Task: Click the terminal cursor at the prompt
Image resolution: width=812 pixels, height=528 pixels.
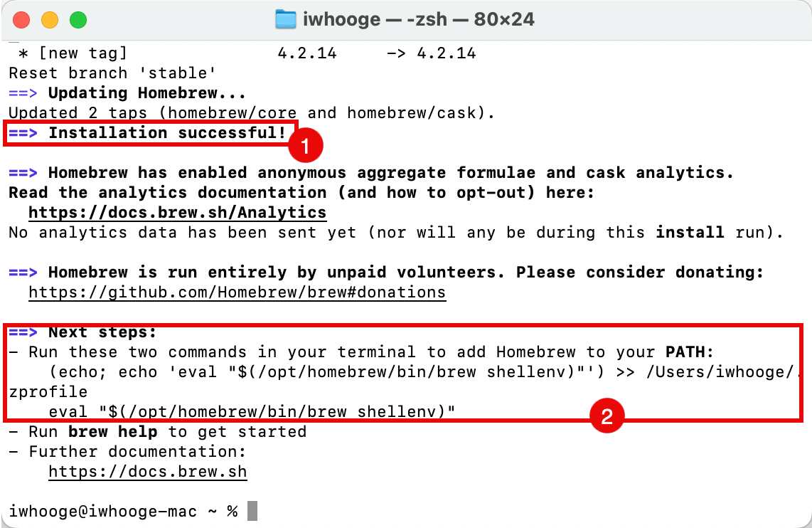Action: 252,511
